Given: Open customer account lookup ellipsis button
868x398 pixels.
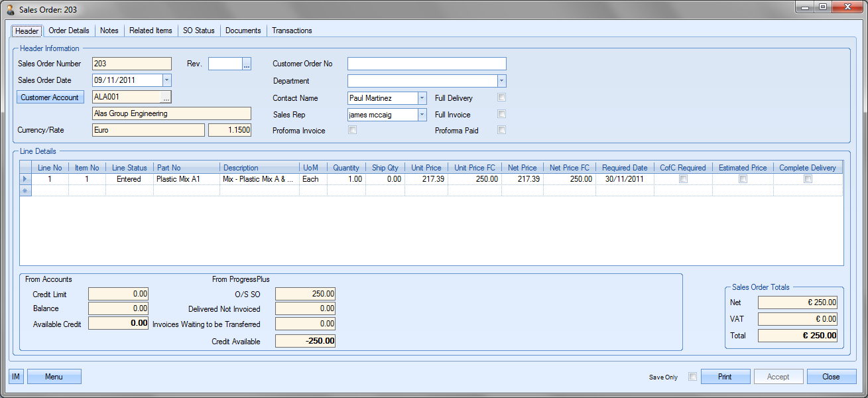Looking at the screenshot, I should (166, 98).
